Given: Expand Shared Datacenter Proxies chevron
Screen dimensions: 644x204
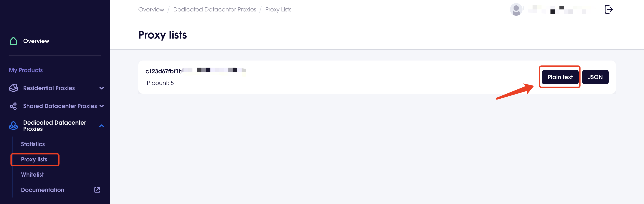Looking at the screenshot, I should (x=102, y=106).
